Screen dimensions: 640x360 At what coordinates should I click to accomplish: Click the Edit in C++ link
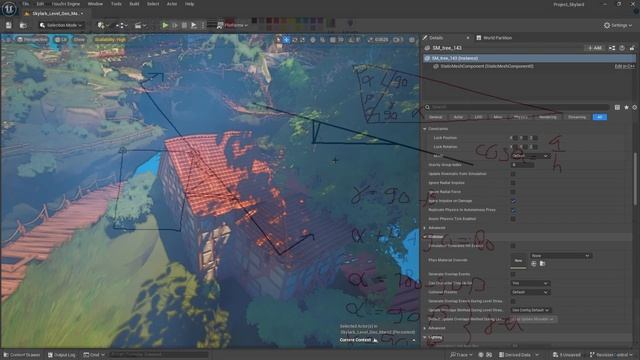coord(624,66)
